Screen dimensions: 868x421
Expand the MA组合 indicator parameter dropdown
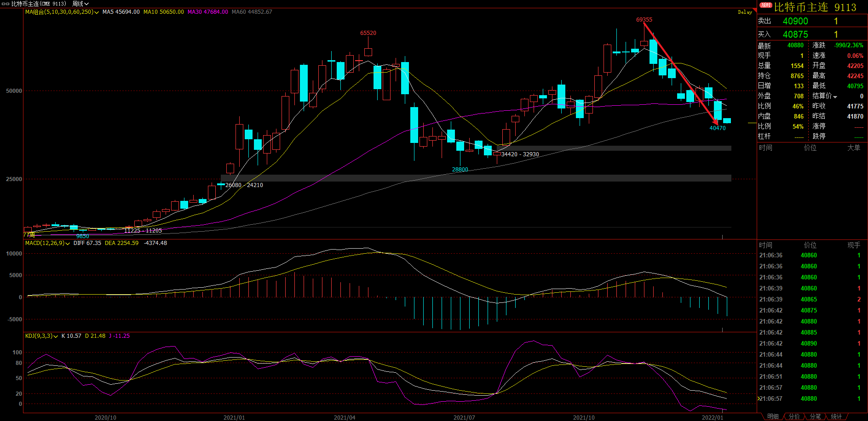[x=97, y=12]
